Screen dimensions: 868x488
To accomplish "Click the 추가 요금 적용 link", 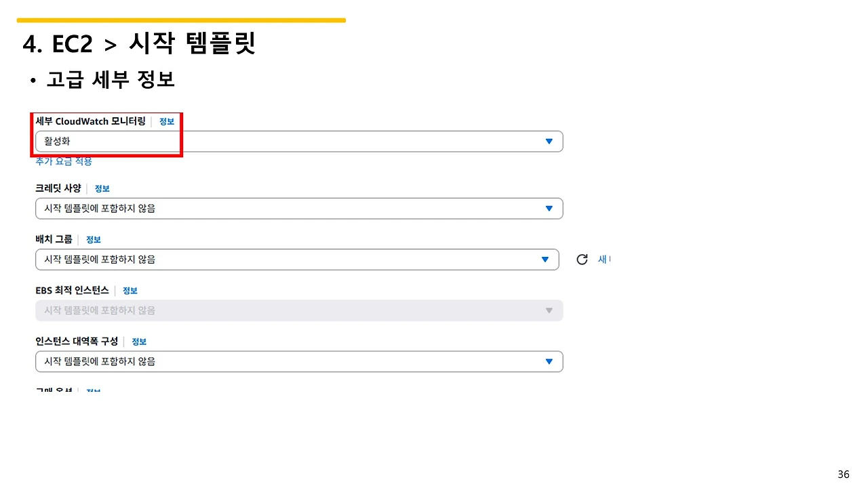I will click(x=63, y=161).
